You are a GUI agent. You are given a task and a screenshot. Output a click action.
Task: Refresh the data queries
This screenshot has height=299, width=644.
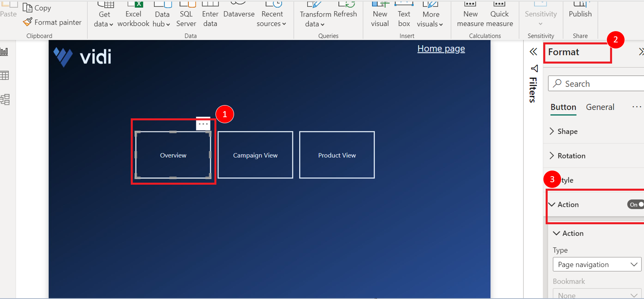pyautogui.click(x=345, y=11)
